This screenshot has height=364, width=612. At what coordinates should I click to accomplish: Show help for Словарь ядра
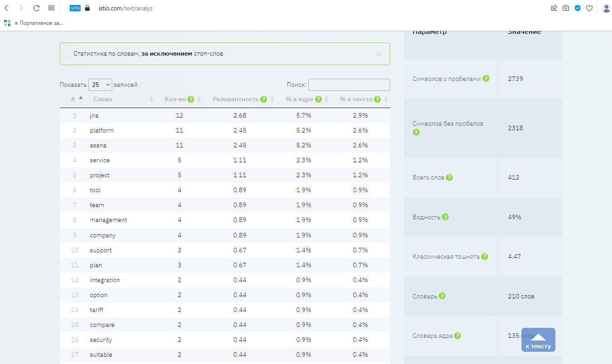coord(457,336)
